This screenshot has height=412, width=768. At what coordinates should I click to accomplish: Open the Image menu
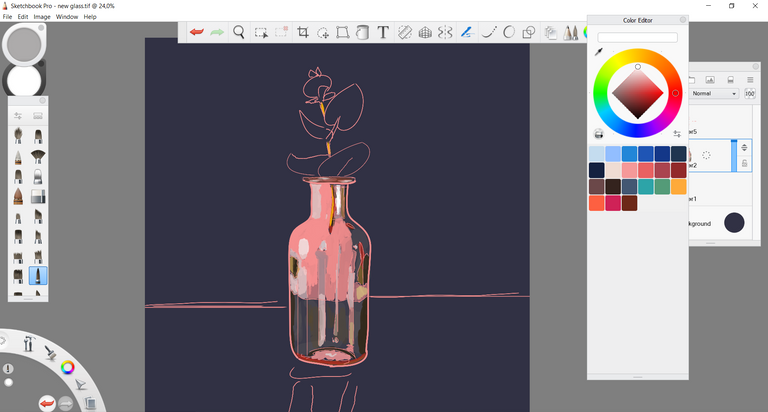[42, 17]
